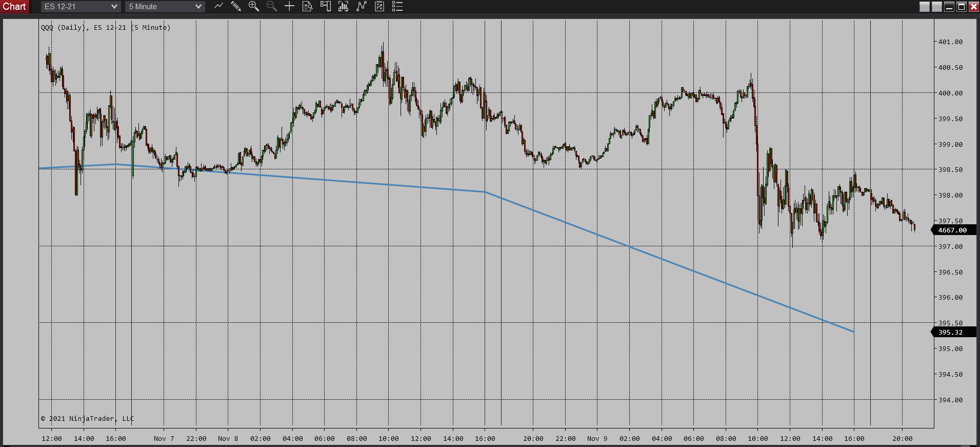Click the Nov 8 time axis label
Screen dimensions: 980x447
click(x=228, y=439)
